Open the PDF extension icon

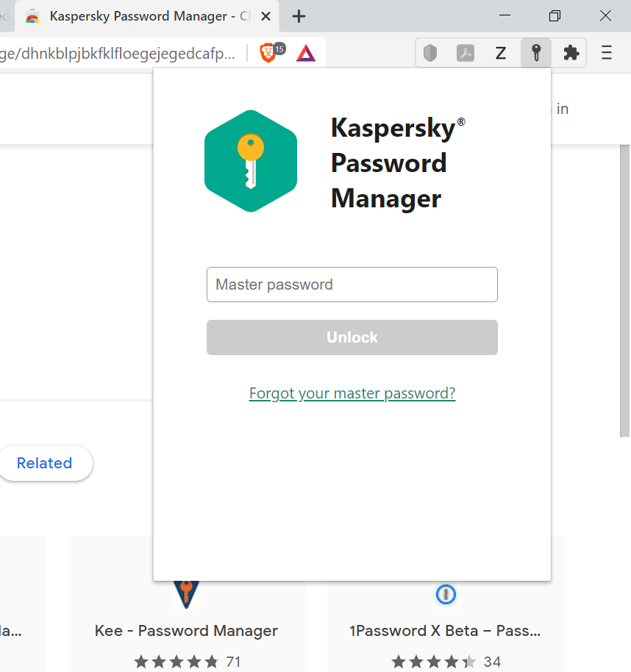[465, 53]
